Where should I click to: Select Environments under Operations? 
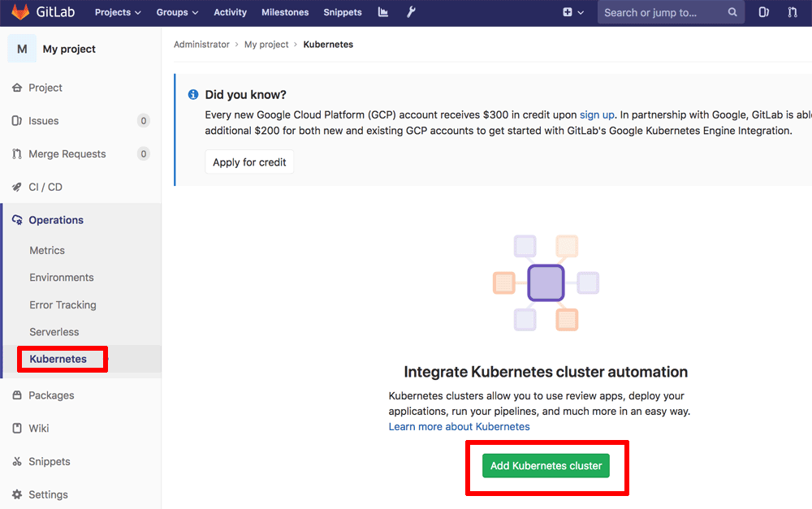click(x=62, y=278)
